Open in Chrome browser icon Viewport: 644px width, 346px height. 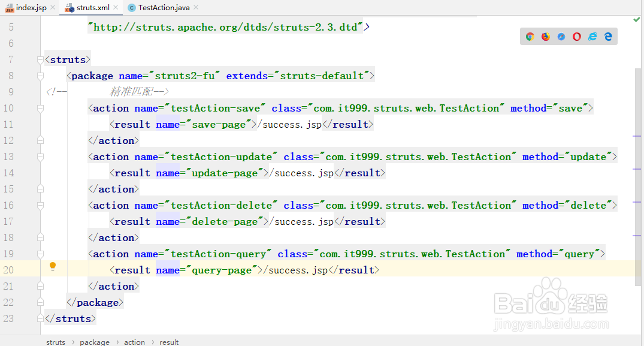530,37
